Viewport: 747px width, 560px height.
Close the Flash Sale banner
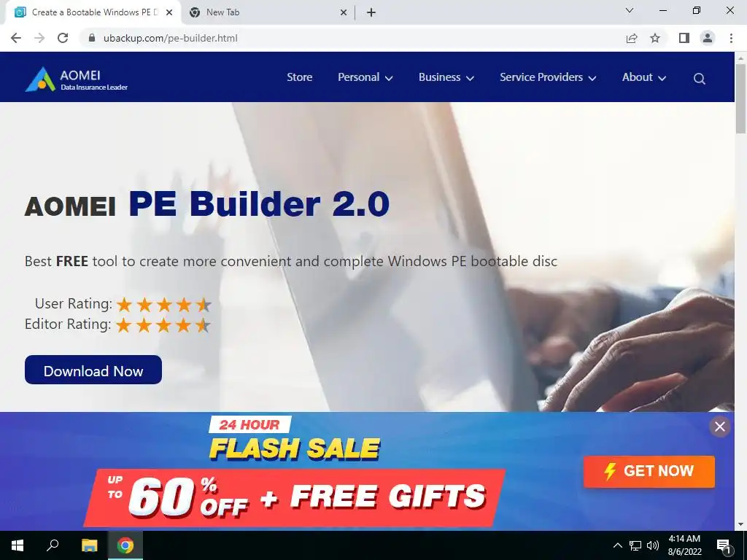coord(720,427)
